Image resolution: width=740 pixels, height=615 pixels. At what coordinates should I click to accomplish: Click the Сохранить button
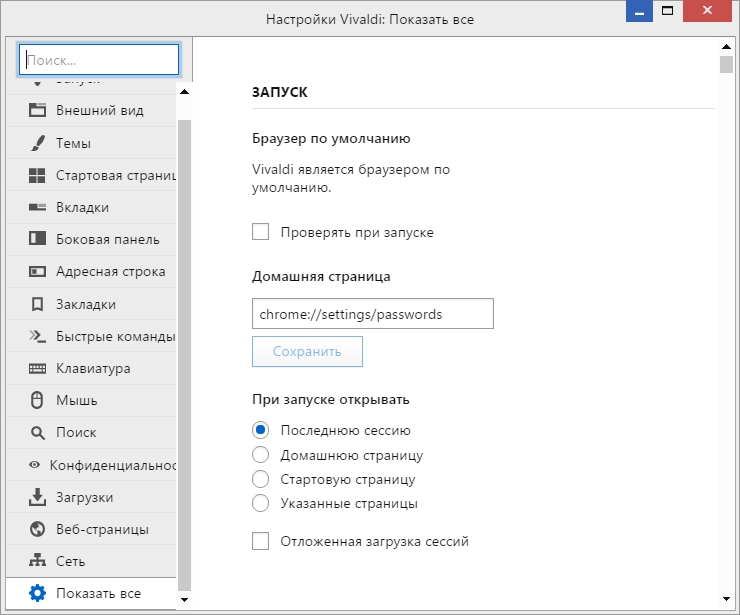pyautogui.click(x=307, y=351)
